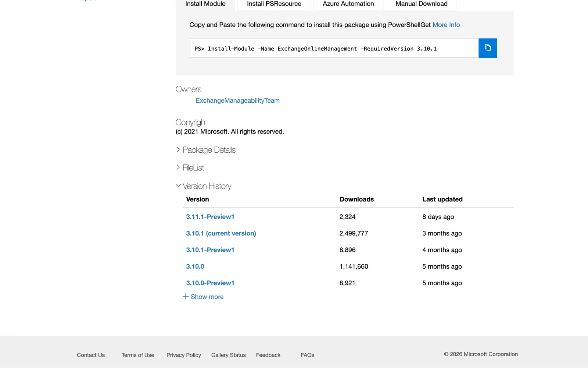
Task: Click the Last updated column header
Action: (442, 199)
